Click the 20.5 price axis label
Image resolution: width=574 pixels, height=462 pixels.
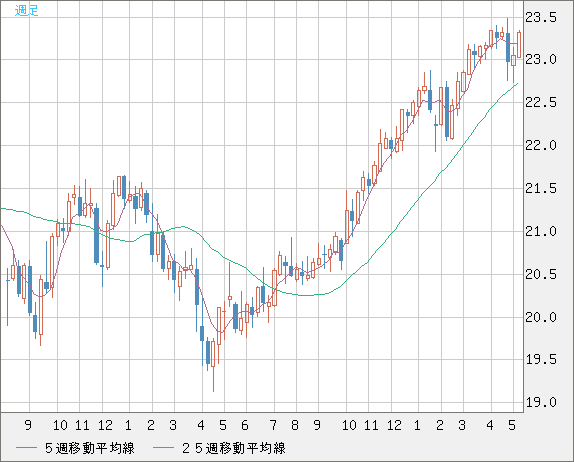point(541,274)
